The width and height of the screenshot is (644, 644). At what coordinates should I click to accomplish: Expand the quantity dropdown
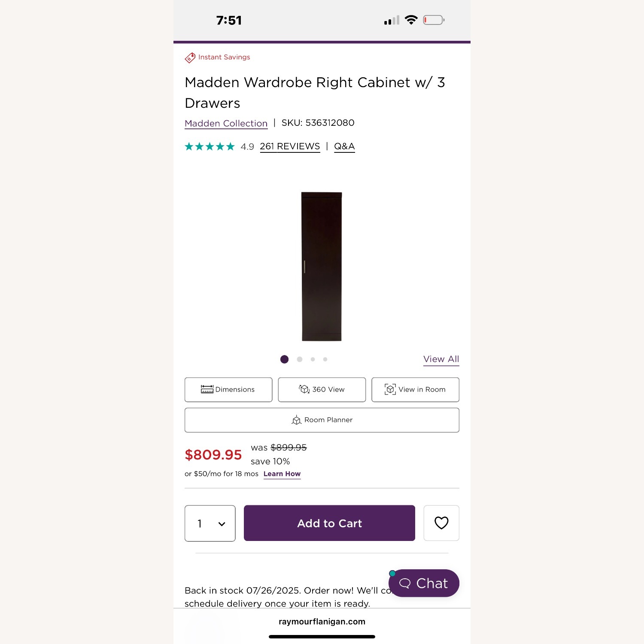[x=210, y=523]
